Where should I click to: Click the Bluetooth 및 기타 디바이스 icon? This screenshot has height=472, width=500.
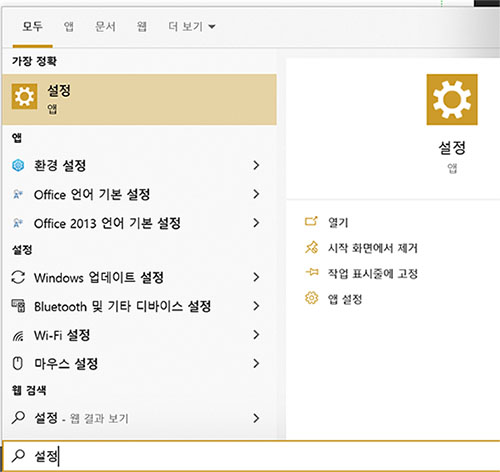coord(18,306)
